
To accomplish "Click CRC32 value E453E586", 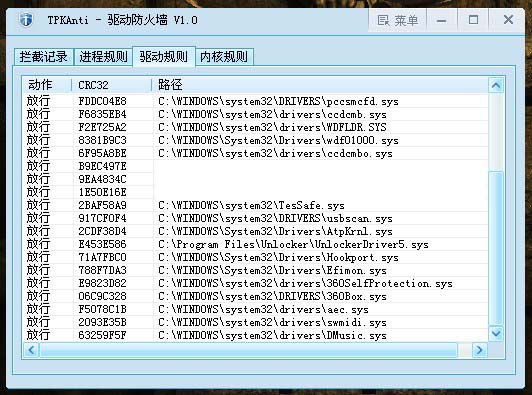I will 102,244.
